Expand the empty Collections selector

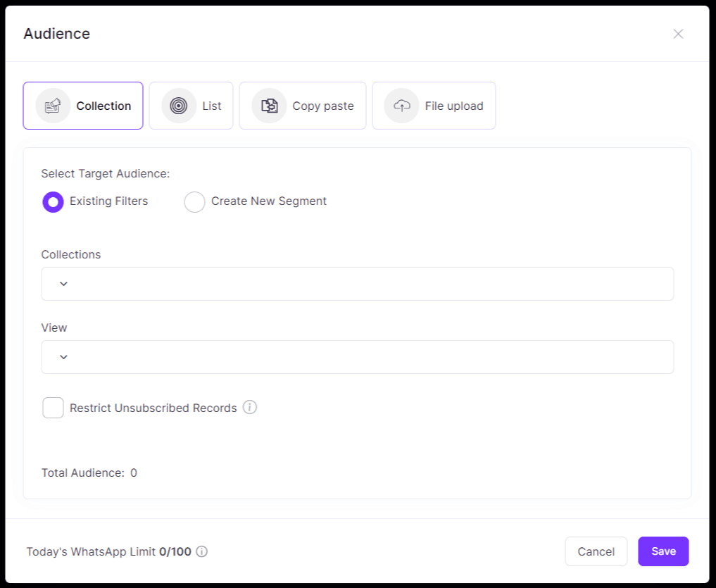pyautogui.click(x=357, y=284)
